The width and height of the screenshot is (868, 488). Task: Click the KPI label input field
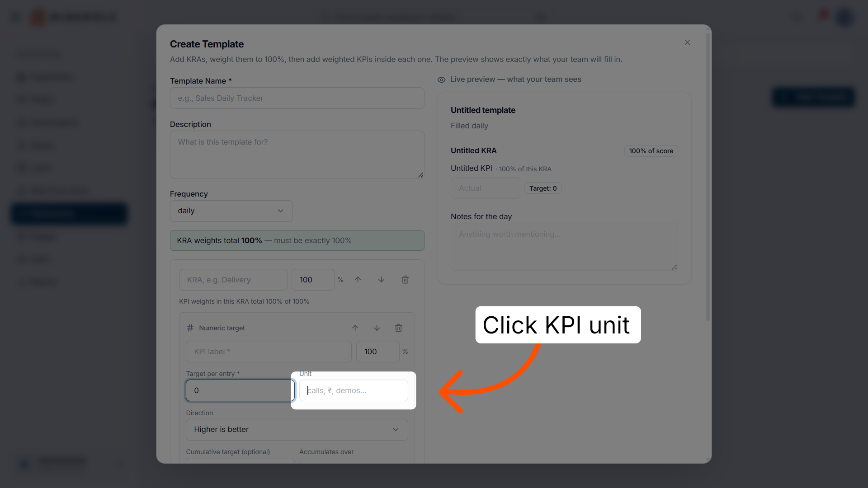click(x=269, y=352)
